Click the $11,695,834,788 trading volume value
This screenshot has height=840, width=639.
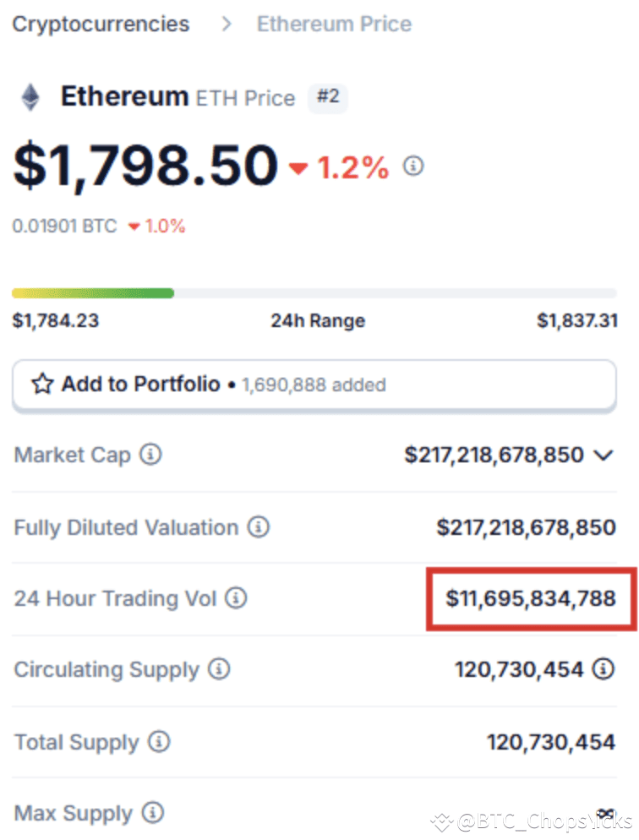tap(531, 599)
